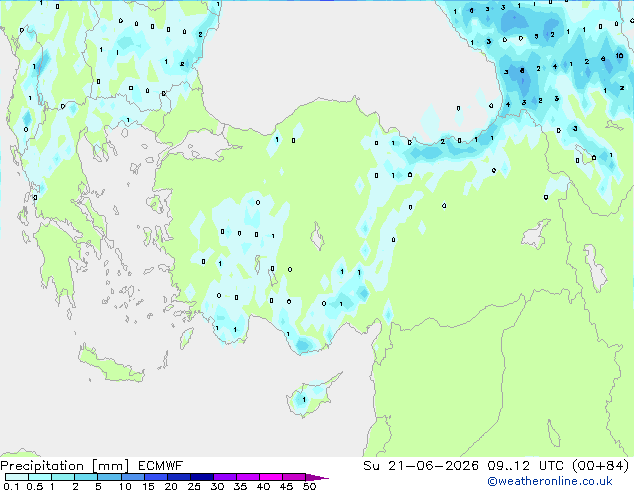Click the '35' legend scale label
The image size is (634, 490).
coord(240,486)
